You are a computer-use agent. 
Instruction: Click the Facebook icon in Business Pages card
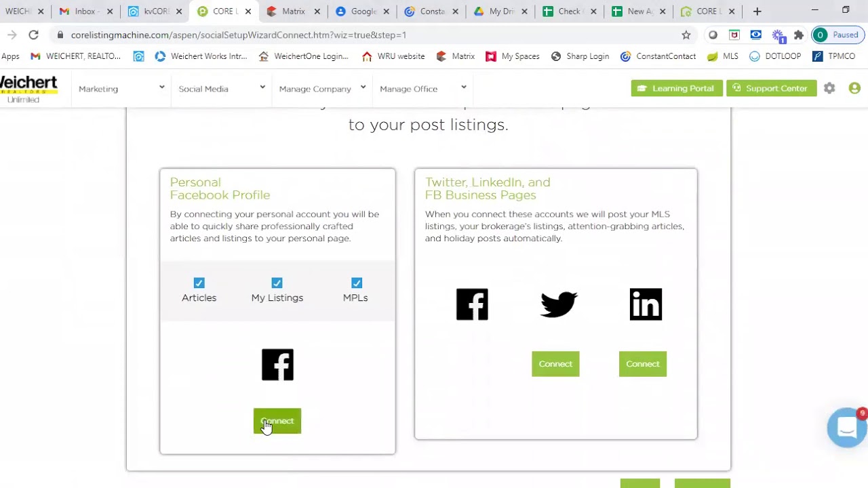point(472,304)
